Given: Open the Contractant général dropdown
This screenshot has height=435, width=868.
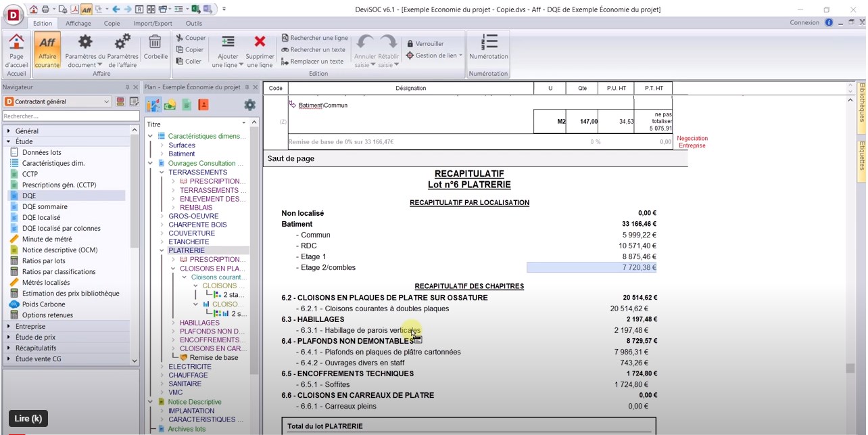Looking at the screenshot, I should click(x=57, y=101).
